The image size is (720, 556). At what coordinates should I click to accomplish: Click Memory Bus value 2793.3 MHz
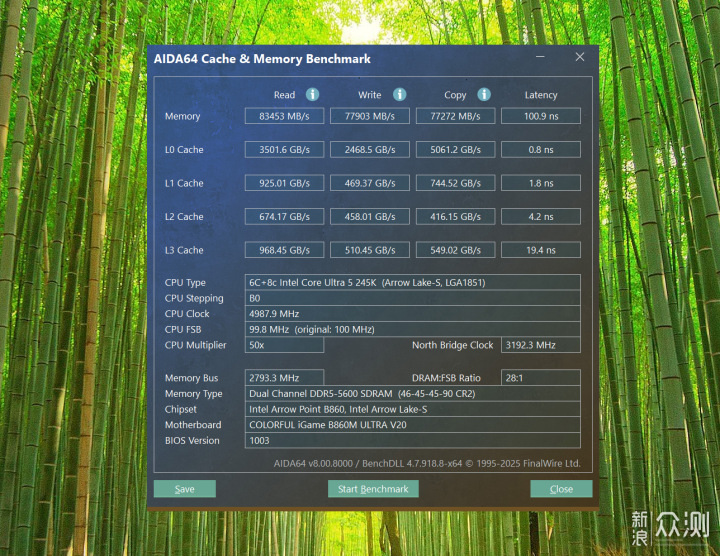pyautogui.click(x=284, y=378)
